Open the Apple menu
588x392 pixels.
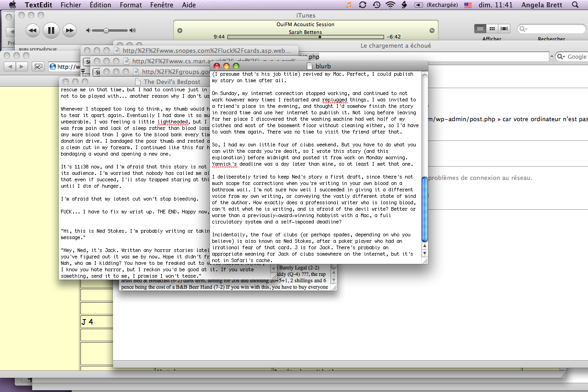click(12, 5)
